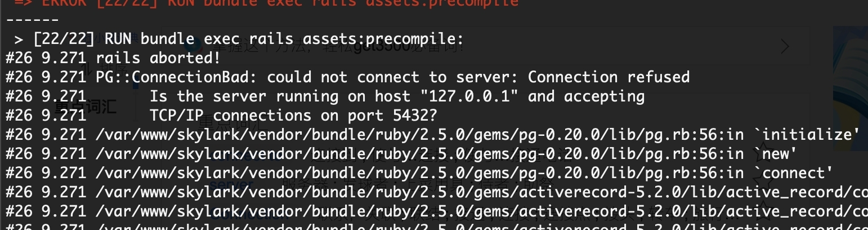The image size is (868, 230).
Task: Click the faint right chevron arrow behind terminal
Action: [x=785, y=46]
